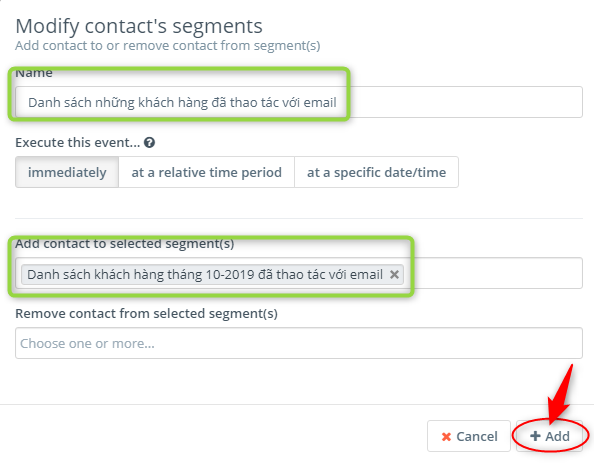Click the Name field label
The image size is (594, 463).
pos(34,72)
